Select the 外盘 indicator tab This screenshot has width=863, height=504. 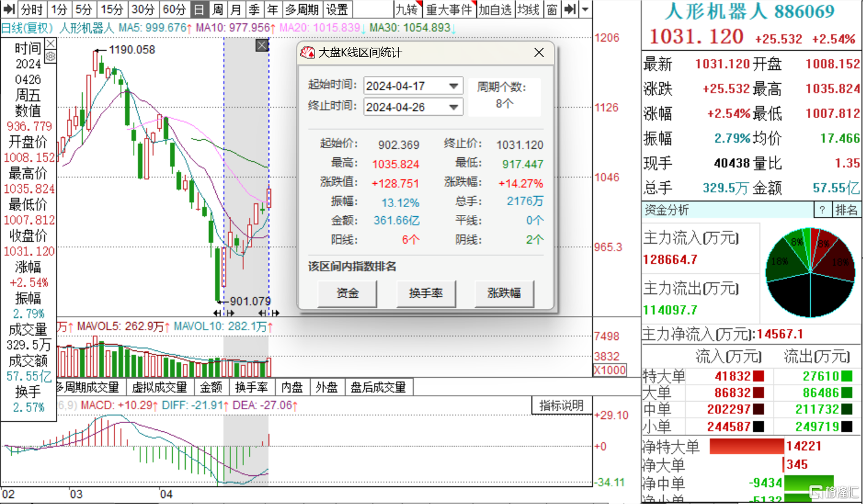[x=327, y=387]
